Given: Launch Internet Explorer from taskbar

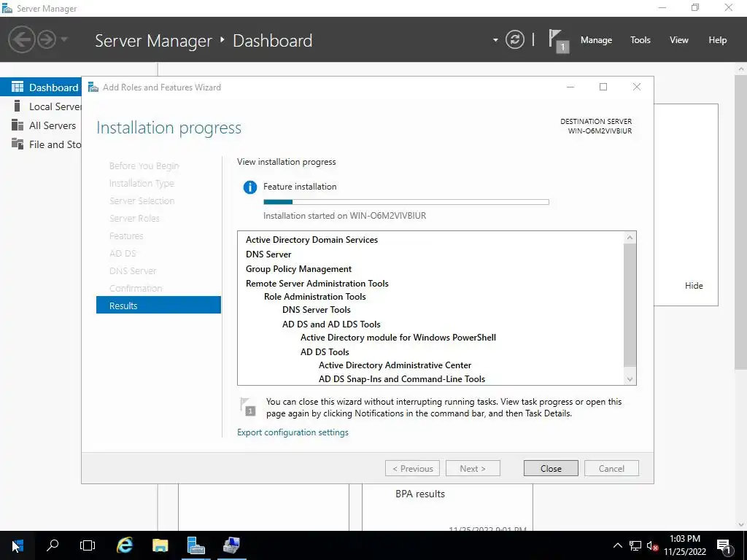Looking at the screenshot, I should [x=125, y=545].
